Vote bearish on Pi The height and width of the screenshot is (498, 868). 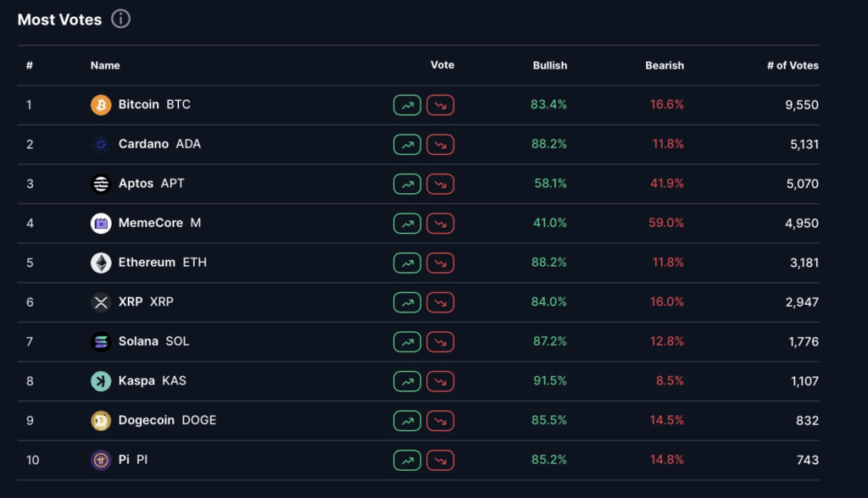click(x=440, y=461)
